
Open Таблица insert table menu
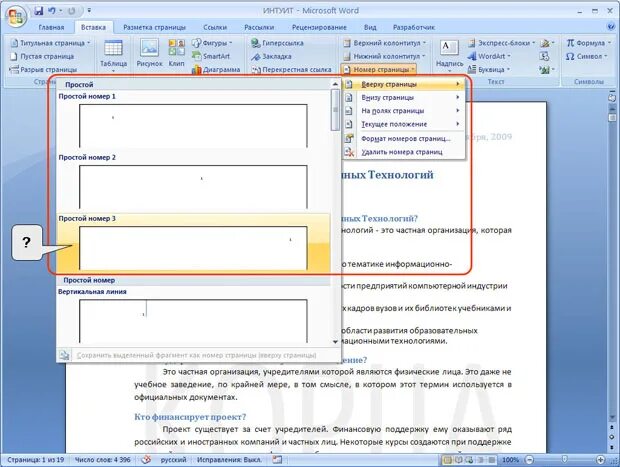(113, 55)
